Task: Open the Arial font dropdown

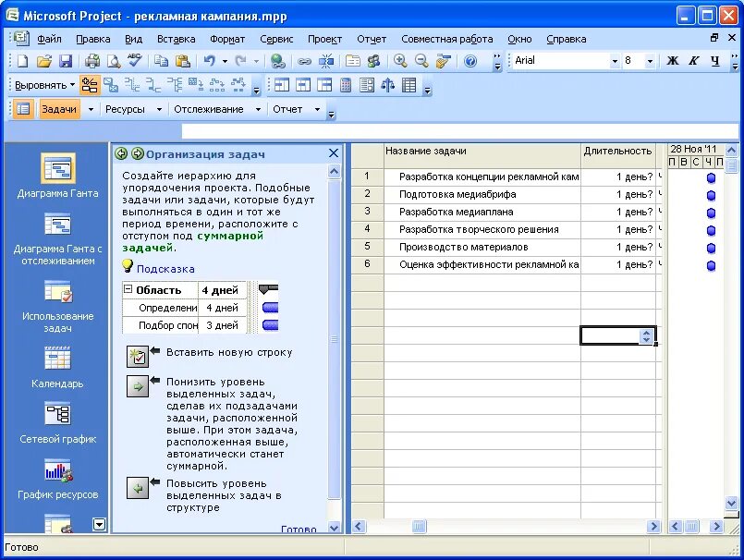Action: coord(615,61)
